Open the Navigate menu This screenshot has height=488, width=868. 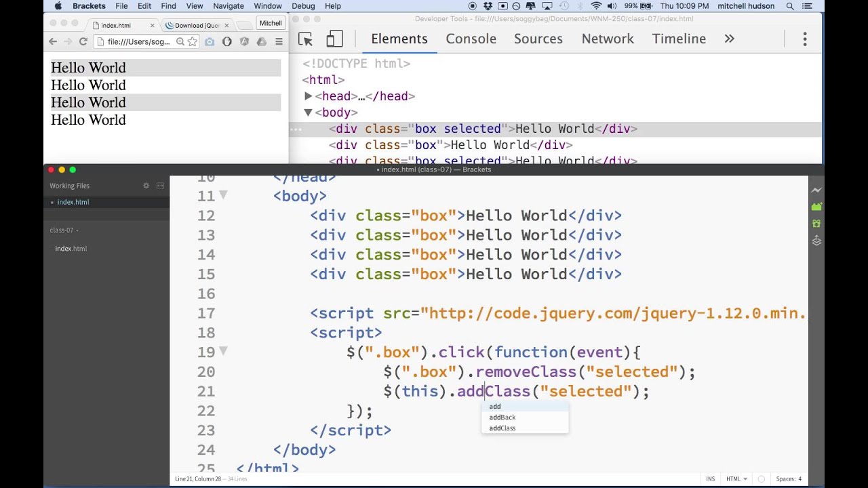click(x=229, y=6)
